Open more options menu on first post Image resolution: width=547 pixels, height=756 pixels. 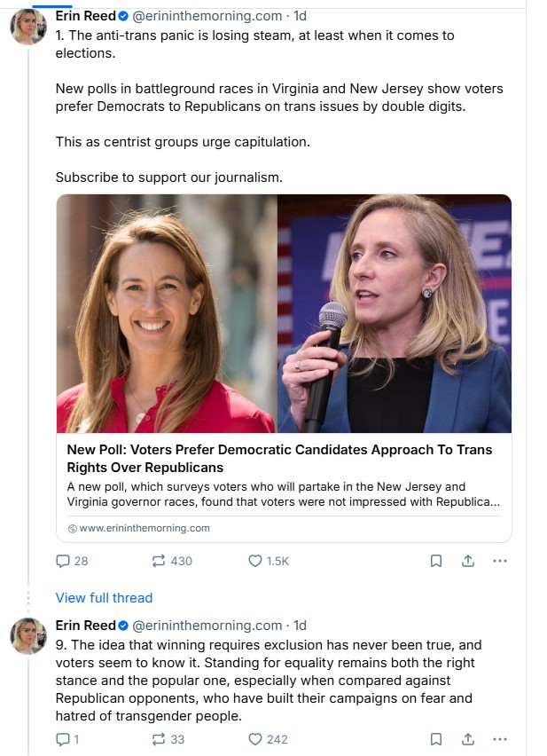[499, 561]
